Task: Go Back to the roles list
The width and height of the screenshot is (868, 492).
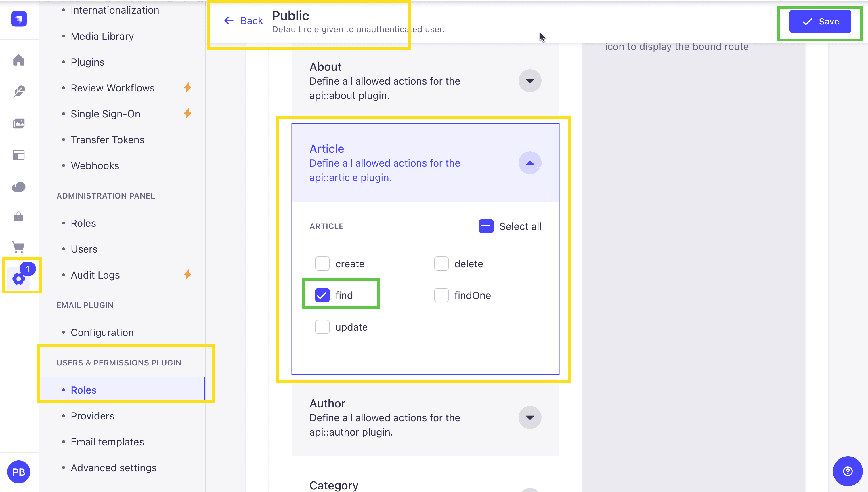Action: 244,21
